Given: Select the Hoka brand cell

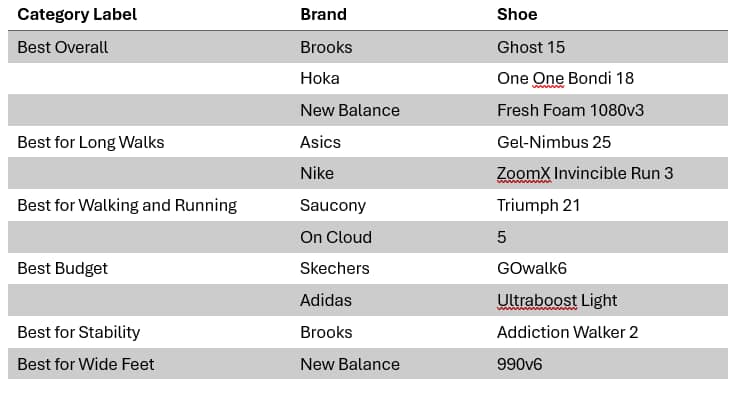Looking at the screenshot, I should pos(320,78).
